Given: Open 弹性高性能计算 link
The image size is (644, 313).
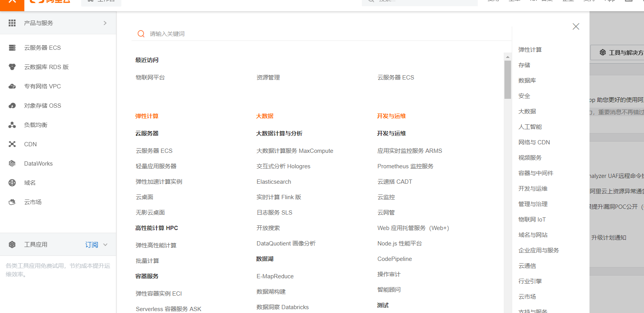Looking at the screenshot, I should point(156,245).
